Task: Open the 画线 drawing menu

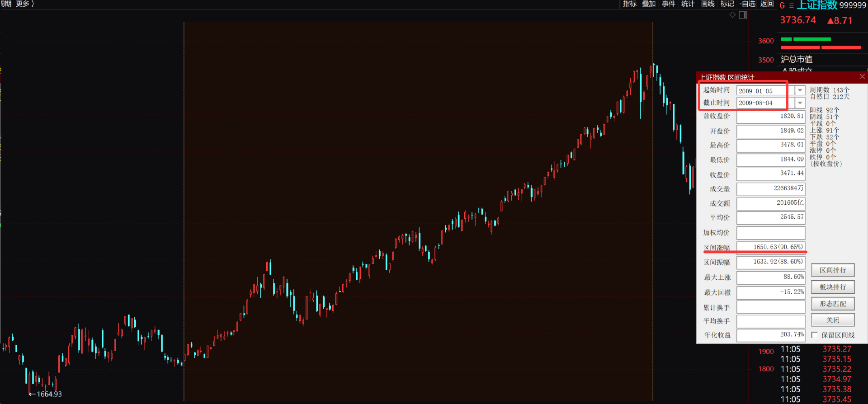Action: (708, 4)
